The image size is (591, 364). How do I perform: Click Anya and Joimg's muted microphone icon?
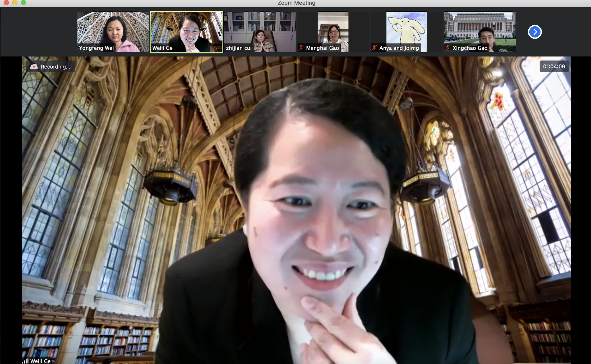(x=374, y=48)
